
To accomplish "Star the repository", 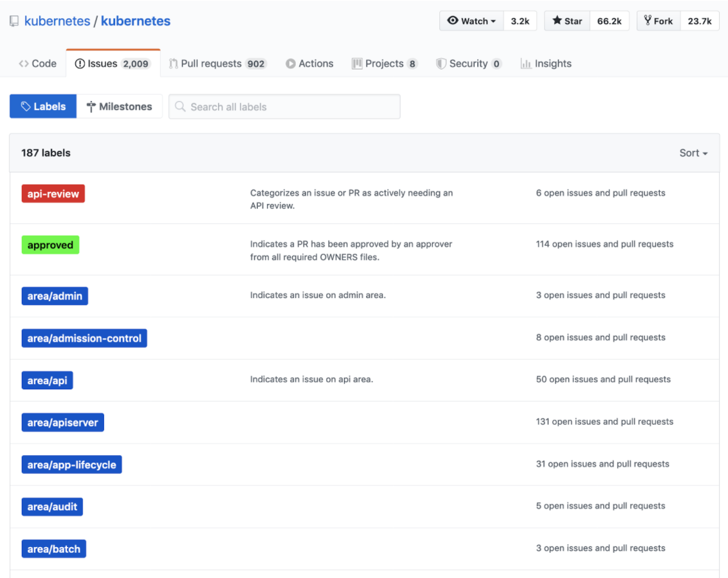I will [x=567, y=21].
